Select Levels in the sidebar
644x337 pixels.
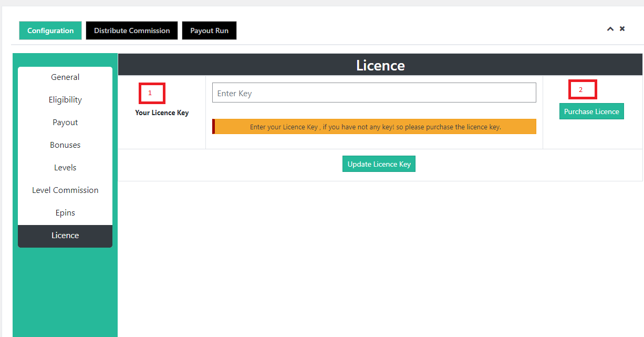click(65, 168)
